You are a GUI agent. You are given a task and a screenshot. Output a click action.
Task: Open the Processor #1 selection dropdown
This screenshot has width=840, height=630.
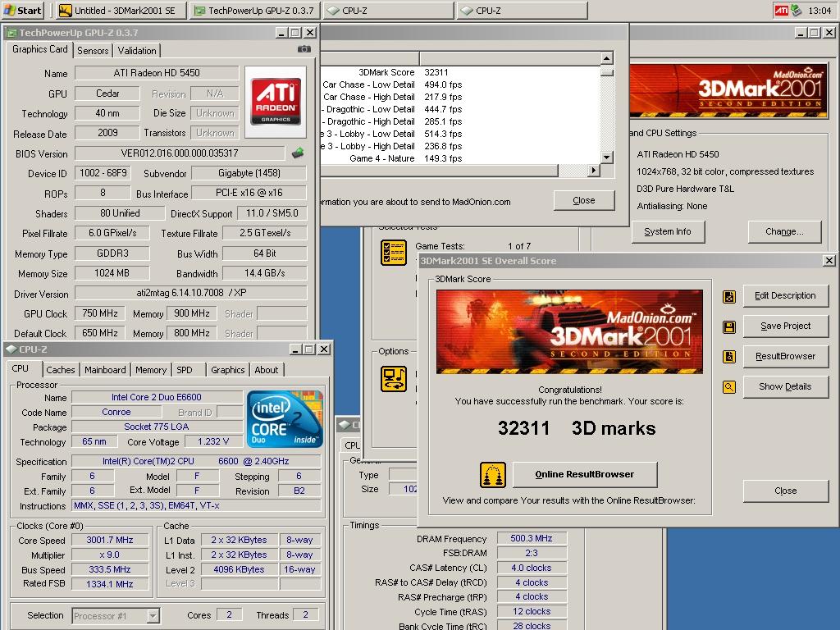coord(153,615)
